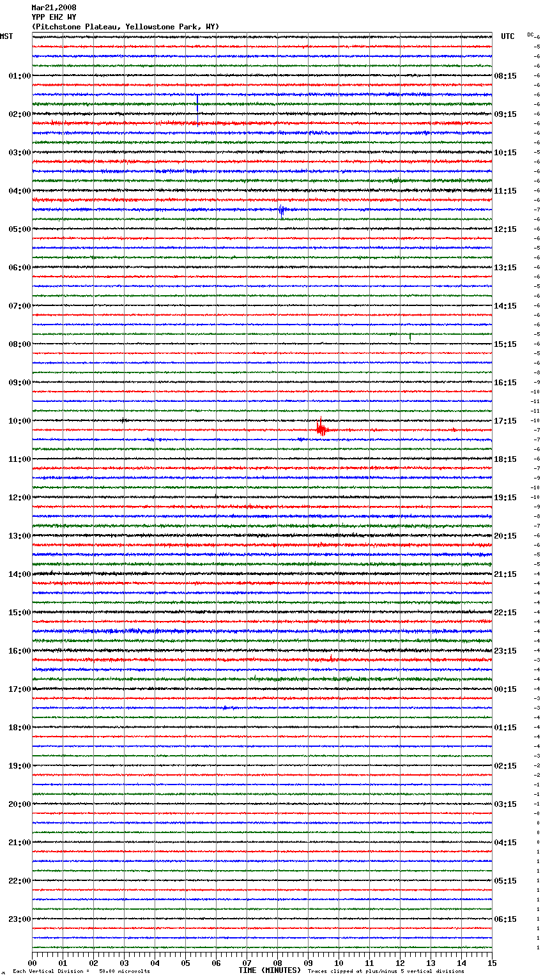543x980 pixels.
Task: Click the 19:15 UTC time label
Action: [505, 498]
